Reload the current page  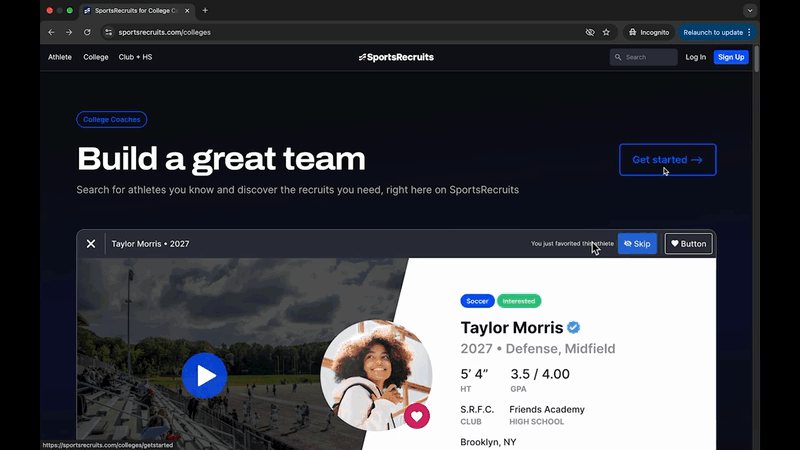tap(87, 32)
